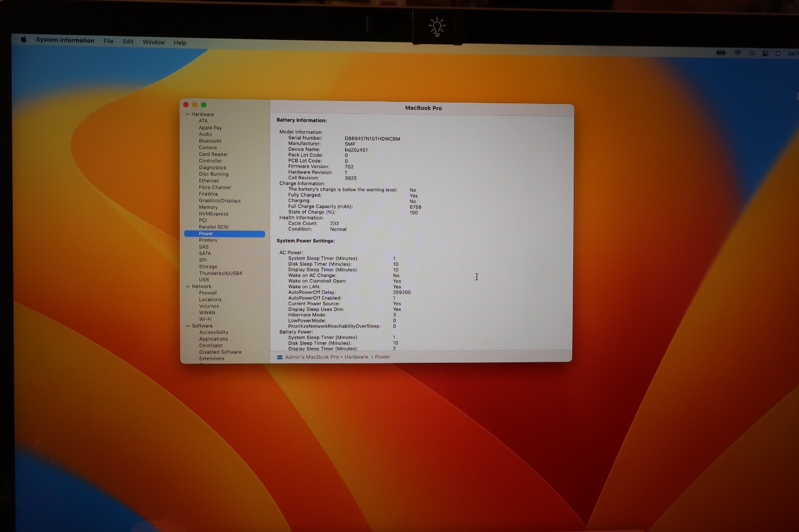This screenshot has width=799, height=532.
Task: Open the File menu
Action: pyautogui.click(x=108, y=41)
